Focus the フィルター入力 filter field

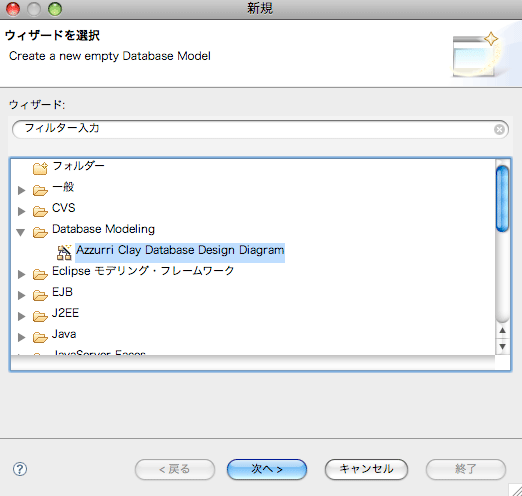pos(260,129)
